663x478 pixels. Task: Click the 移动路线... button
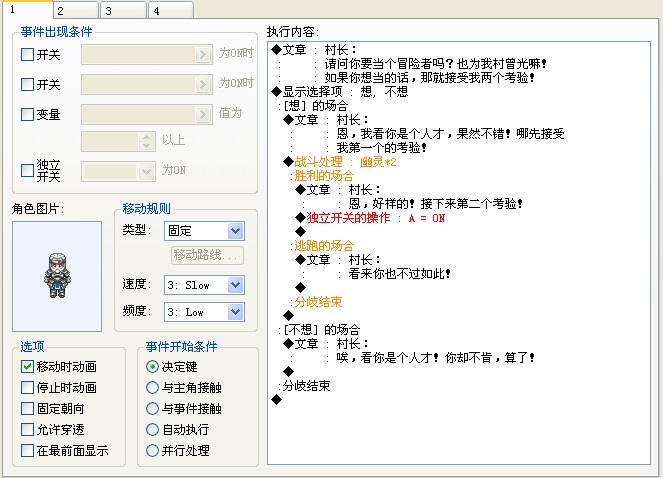(207, 255)
